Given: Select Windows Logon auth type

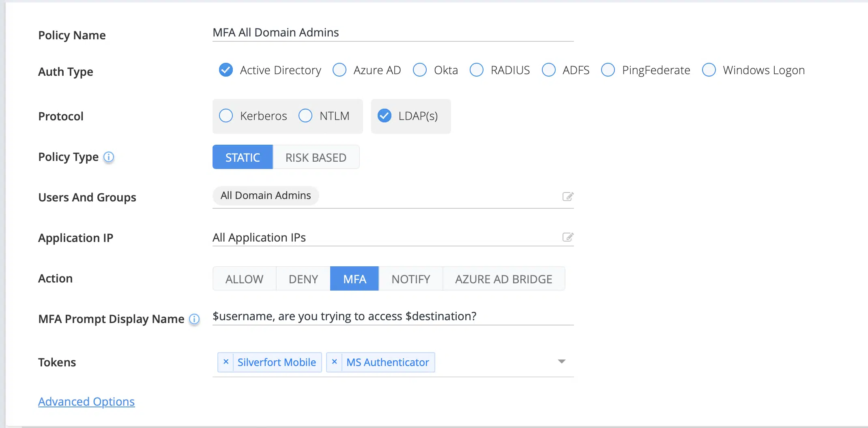Looking at the screenshot, I should click(x=709, y=70).
